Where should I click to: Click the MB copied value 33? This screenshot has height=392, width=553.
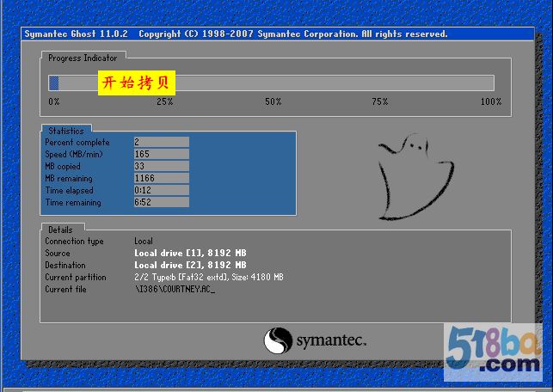(x=162, y=166)
